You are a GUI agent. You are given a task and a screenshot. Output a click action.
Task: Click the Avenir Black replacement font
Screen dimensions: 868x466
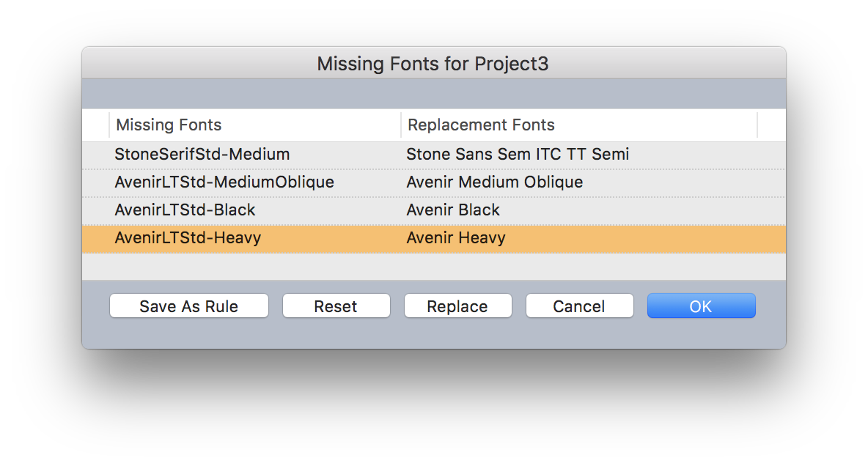coord(453,210)
